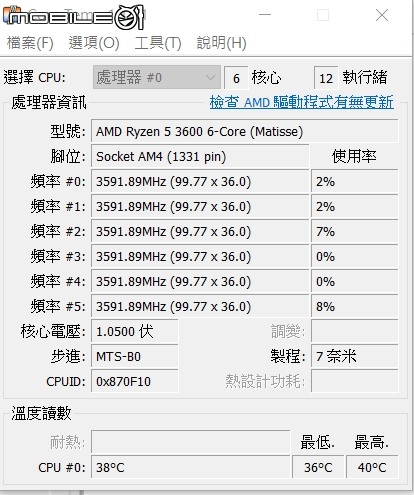Click the core count field showing 6
414x495 pixels.
[x=236, y=78]
